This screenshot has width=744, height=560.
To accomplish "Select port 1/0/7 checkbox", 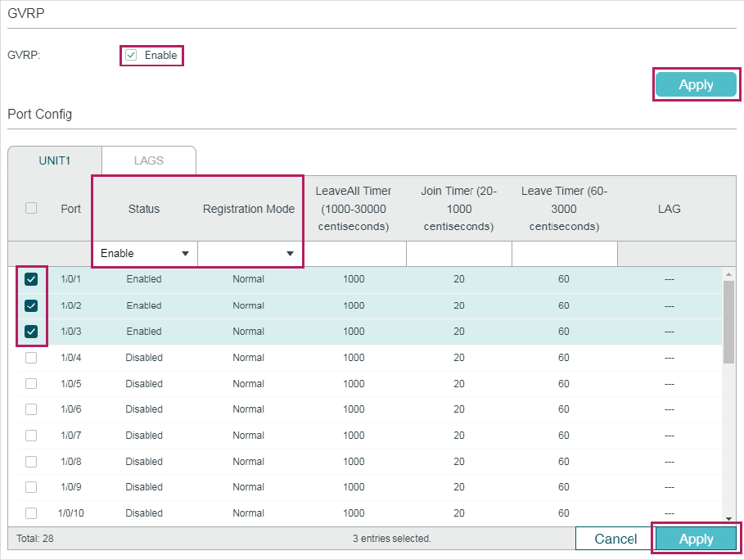I will 31,436.
